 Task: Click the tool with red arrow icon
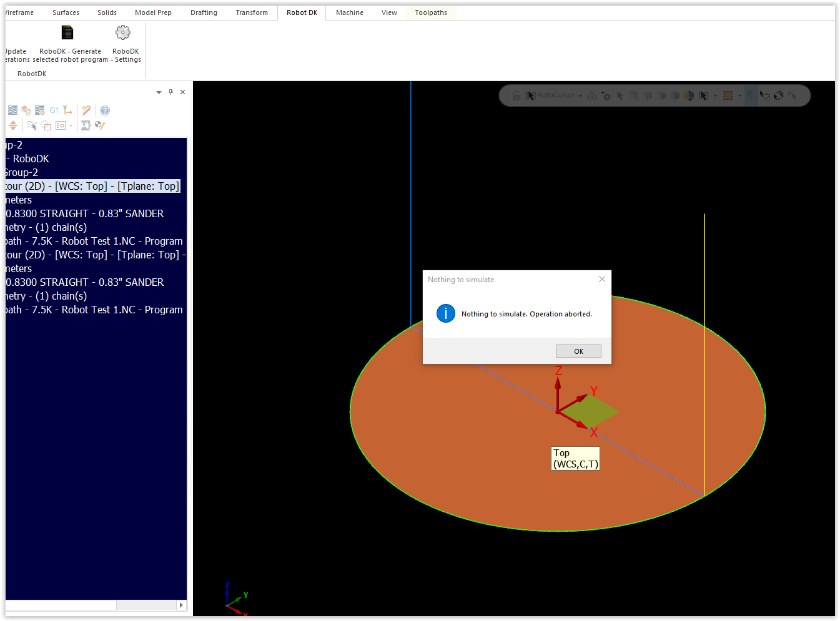tap(67, 110)
